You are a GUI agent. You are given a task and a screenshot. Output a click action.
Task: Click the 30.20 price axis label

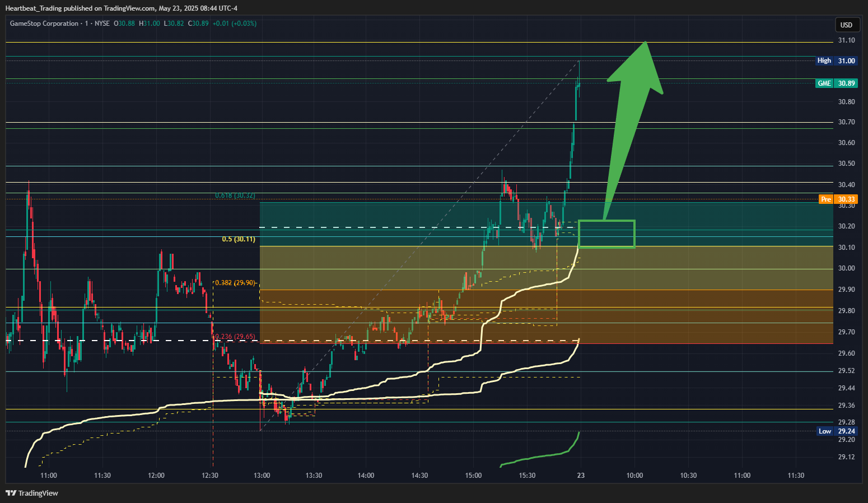[846, 226]
